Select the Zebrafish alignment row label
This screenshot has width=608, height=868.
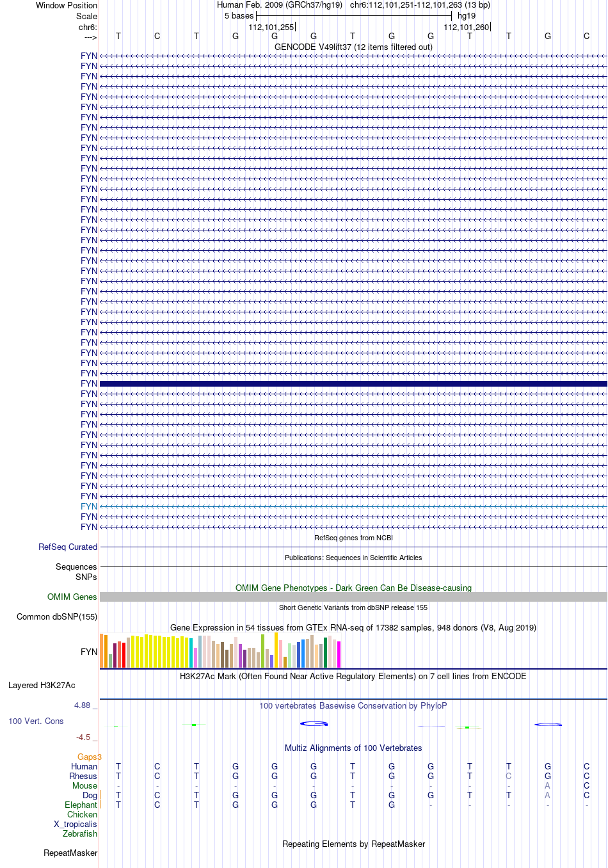80,833
